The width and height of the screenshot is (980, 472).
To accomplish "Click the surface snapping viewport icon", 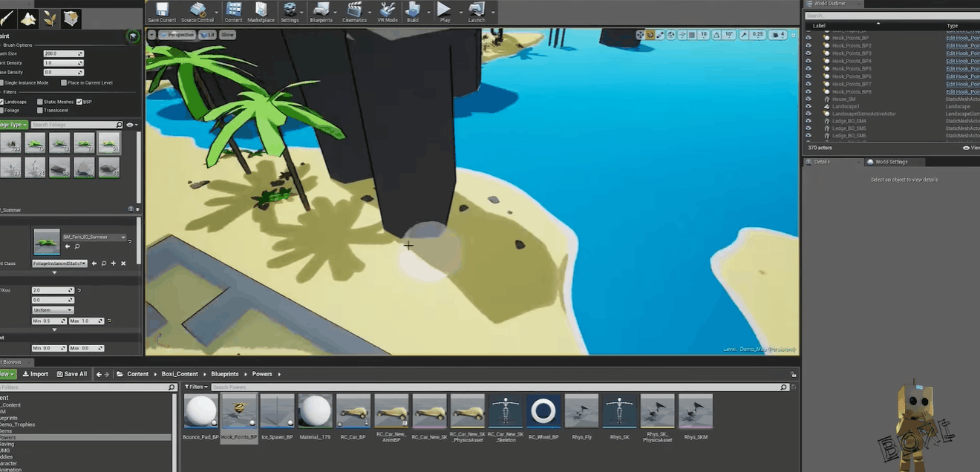I will 682,35.
